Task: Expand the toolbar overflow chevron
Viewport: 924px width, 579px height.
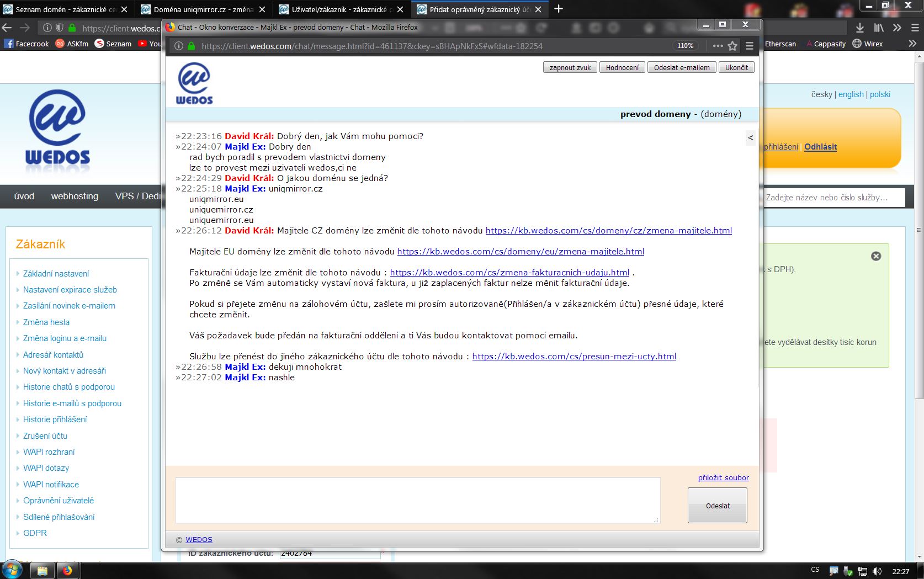Action: 897,28
